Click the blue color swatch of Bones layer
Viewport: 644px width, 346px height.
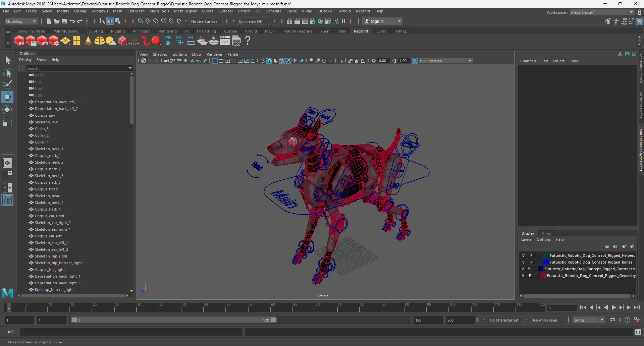click(546, 262)
